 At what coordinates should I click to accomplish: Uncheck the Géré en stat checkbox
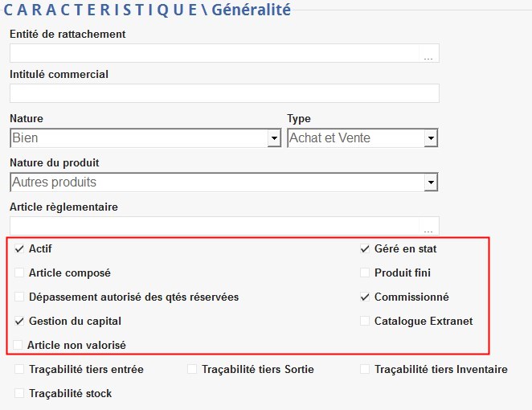click(x=366, y=249)
